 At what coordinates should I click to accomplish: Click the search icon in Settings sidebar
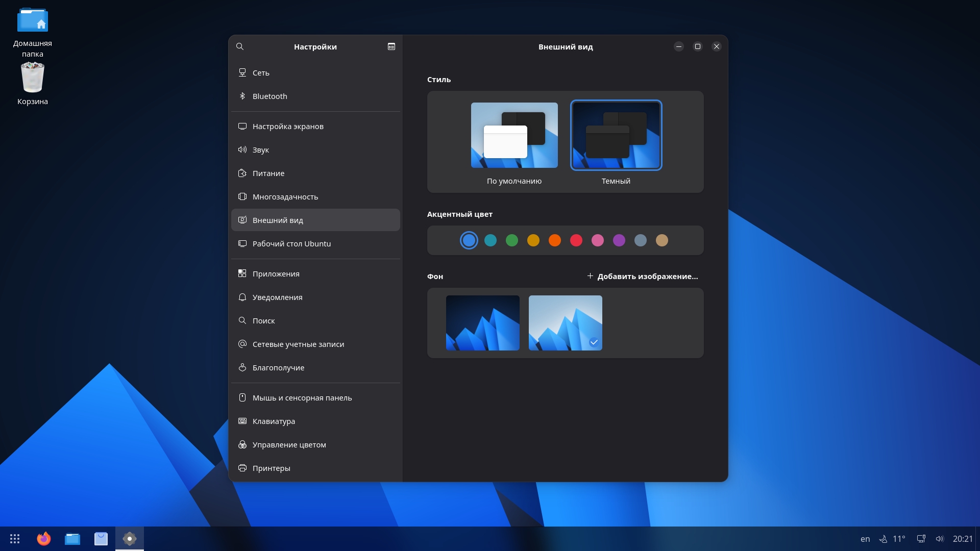[x=240, y=46]
